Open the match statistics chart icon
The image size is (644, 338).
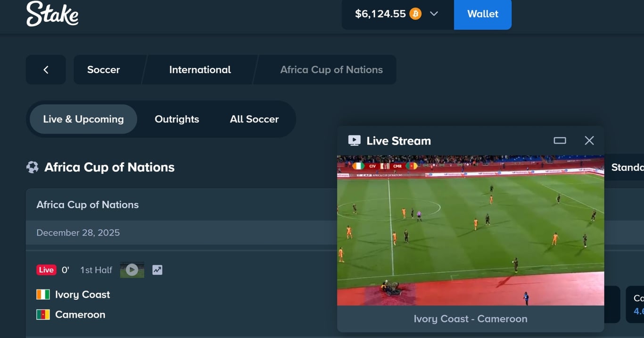click(157, 270)
